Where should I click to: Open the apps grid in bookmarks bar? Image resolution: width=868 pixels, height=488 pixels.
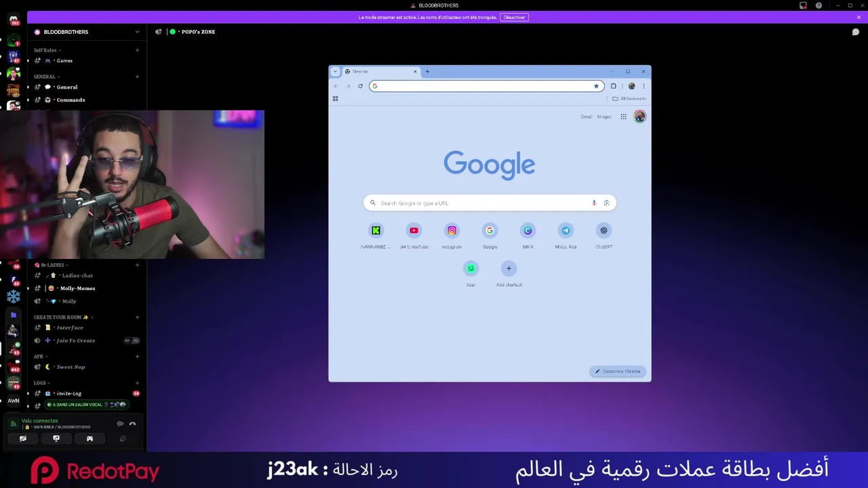point(335,98)
